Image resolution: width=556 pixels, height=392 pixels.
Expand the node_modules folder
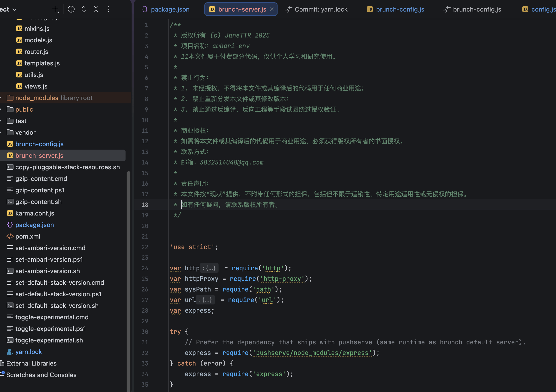pos(1,98)
